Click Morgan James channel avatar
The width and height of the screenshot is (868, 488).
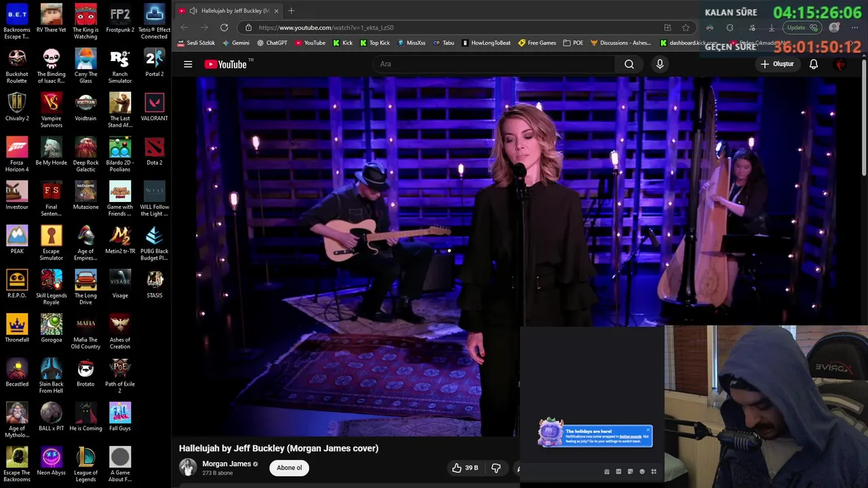click(x=188, y=468)
